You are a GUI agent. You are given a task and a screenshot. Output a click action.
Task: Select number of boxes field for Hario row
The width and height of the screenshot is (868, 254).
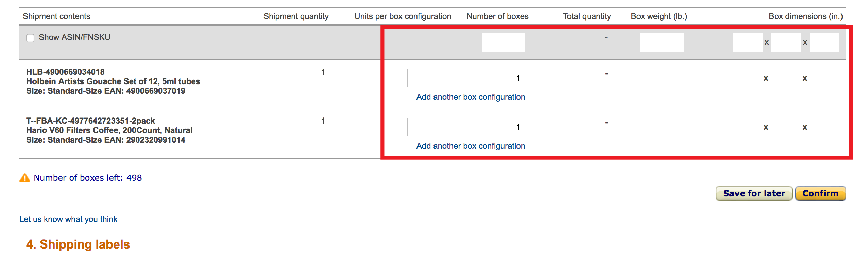504,127
